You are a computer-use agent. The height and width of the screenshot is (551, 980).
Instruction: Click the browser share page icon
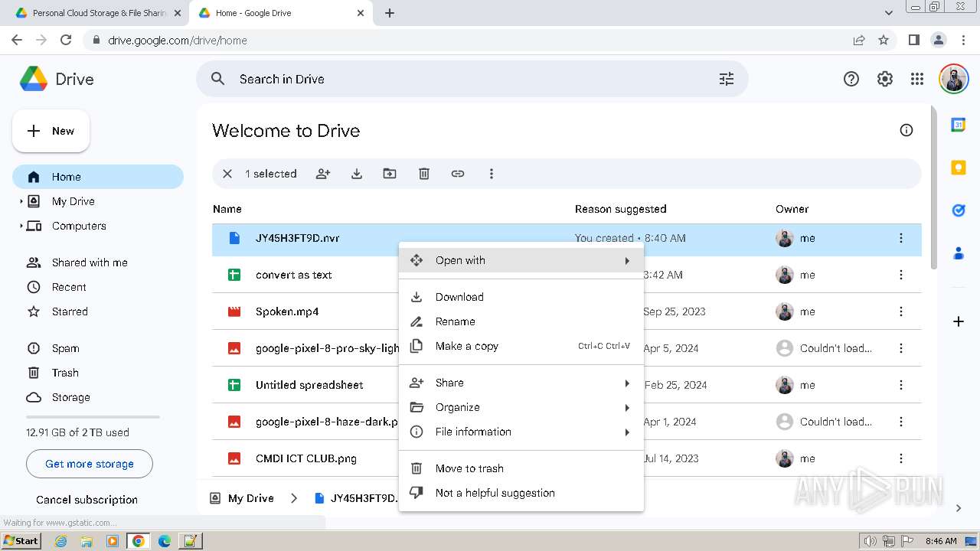[859, 40]
